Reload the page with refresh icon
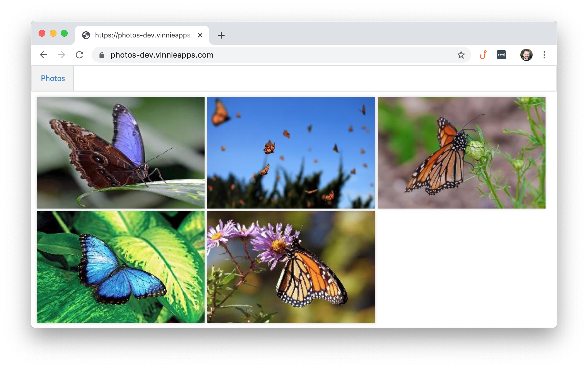The image size is (588, 369). tap(80, 55)
